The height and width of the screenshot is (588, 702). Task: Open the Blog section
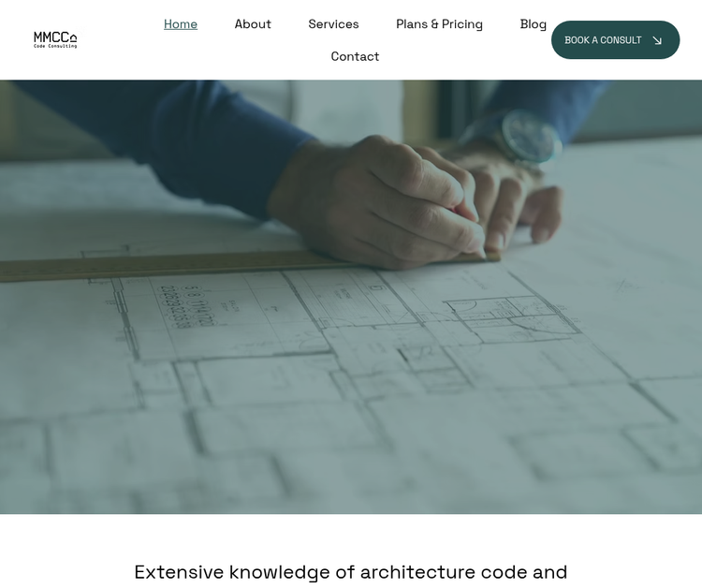pyautogui.click(x=533, y=24)
